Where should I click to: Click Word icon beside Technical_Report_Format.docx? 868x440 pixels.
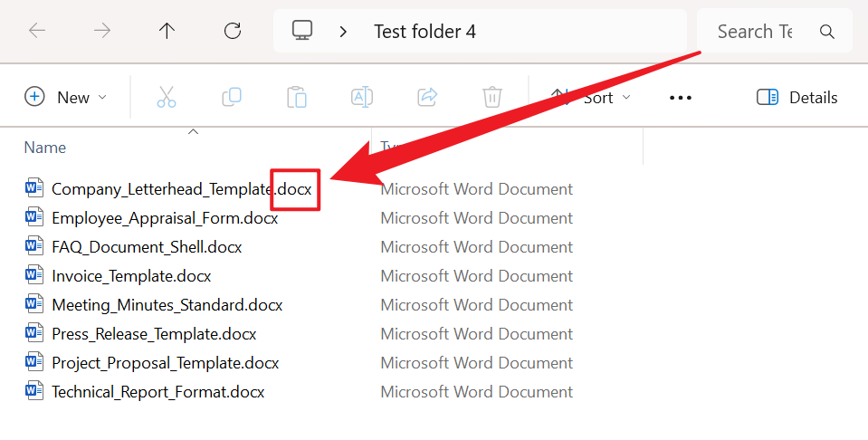pyautogui.click(x=34, y=392)
